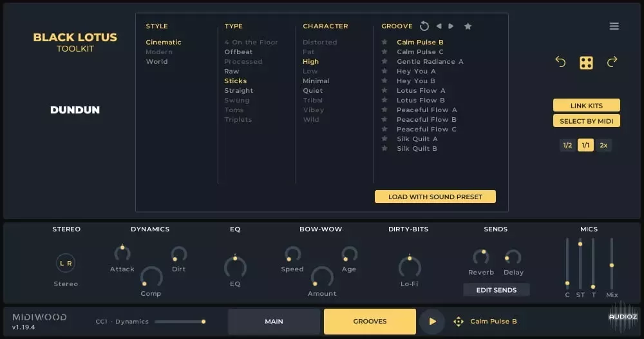Reset groove filters with the refresh icon
The width and height of the screenshot is (644, 339).
[424, 26]
